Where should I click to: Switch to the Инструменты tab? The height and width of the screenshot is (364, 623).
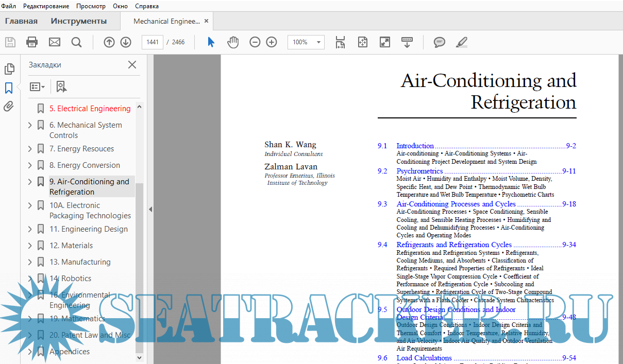click(79, 21)
